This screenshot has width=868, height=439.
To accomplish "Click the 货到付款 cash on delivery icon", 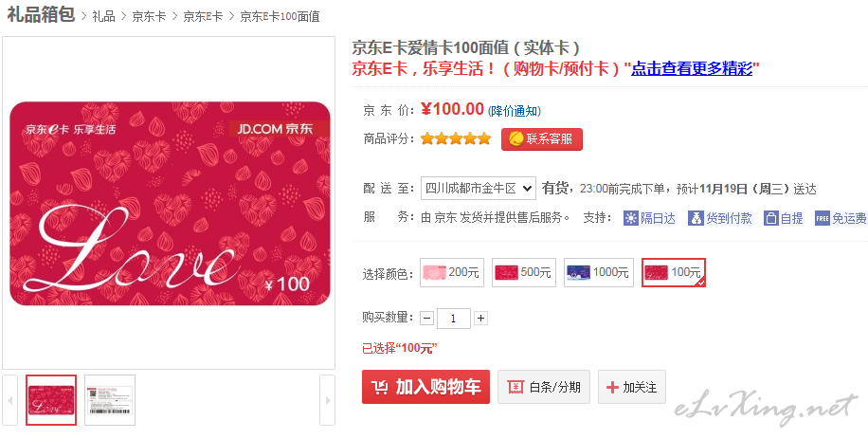I will point(696,218).
